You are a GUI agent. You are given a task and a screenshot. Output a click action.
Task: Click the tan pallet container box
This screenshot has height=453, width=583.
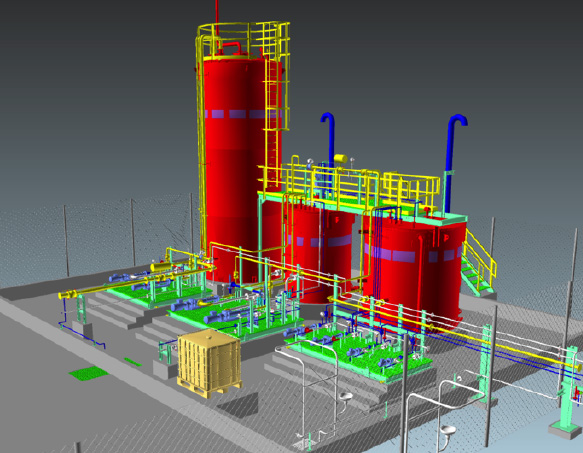coord(209,363)
